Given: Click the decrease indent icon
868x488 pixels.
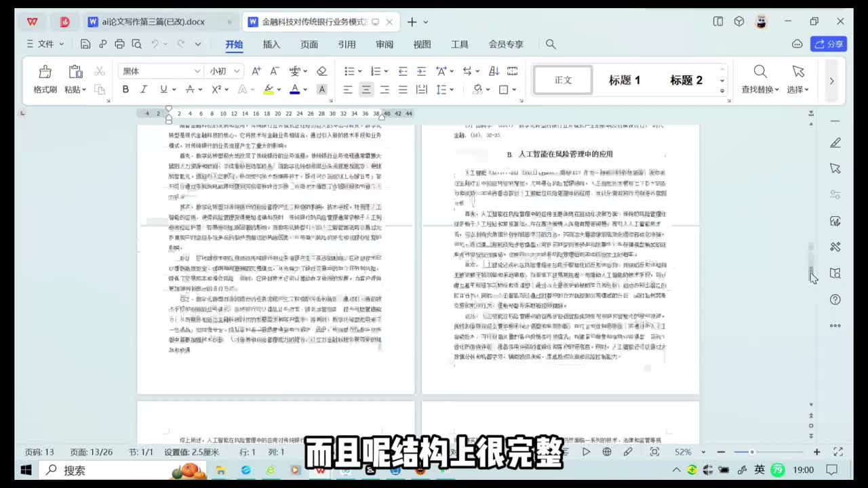Looking at the screenshot, I should 403,71.
